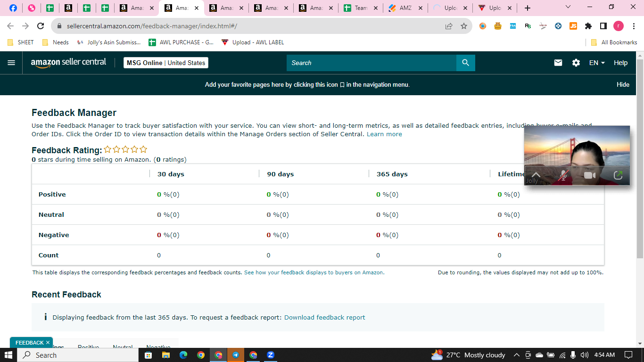The image size is (644, 362).
Task: Open the Upload - AWL LABEL bookmark
Action: pos(253,42)
